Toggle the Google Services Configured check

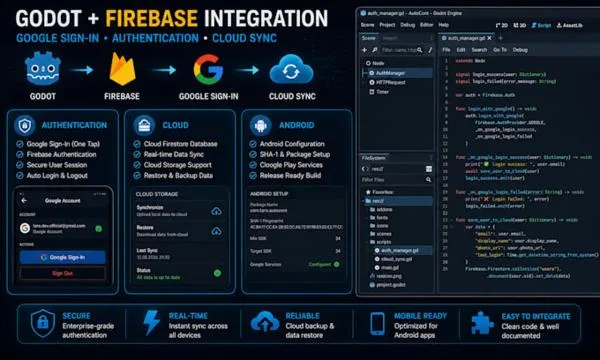click(336, 264)
